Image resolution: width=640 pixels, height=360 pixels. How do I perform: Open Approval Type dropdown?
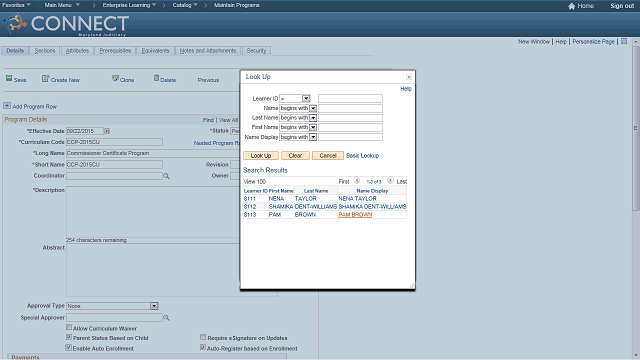point(154,306)
